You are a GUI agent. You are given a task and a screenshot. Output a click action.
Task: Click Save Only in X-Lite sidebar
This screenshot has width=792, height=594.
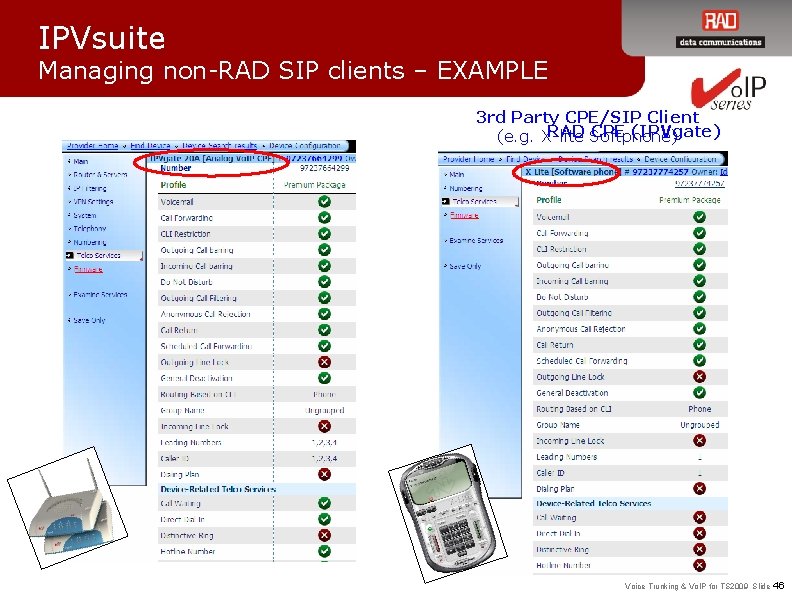[x=464, y=266]
